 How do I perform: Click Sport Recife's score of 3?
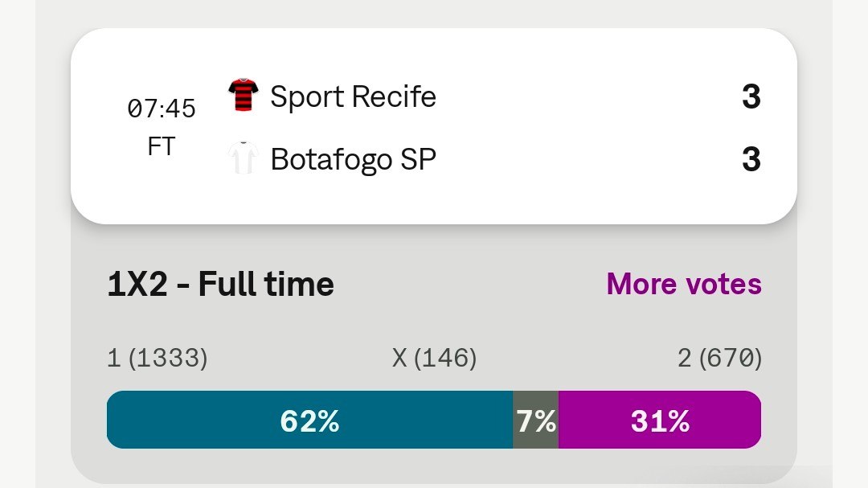[751, 97]
